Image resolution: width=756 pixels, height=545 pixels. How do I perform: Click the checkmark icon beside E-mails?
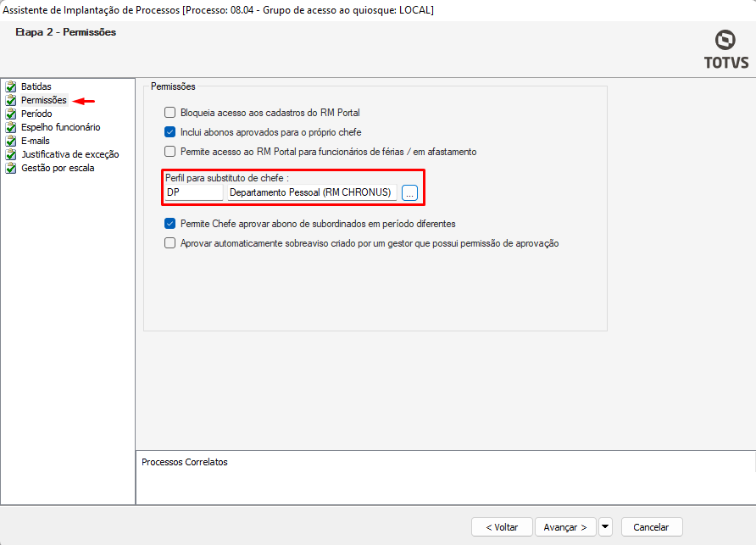tap(11, 141)
